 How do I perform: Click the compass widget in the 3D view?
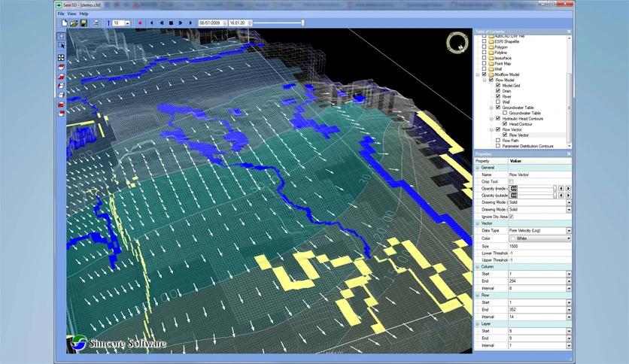pos(457,43)
